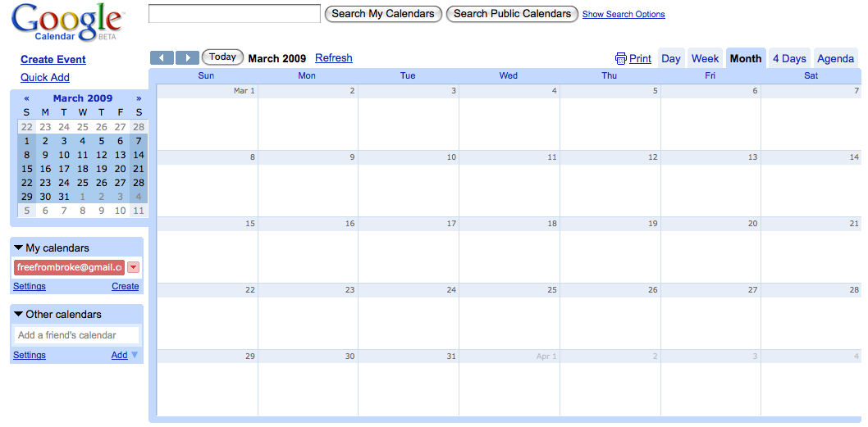Click the Add a friend's calendar field
The width and height of the screenshot is (868, 427).
76,335
